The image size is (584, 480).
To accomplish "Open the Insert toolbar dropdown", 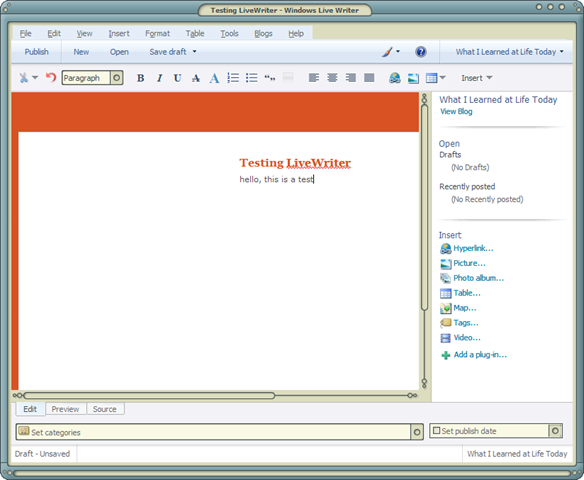I will [477, 78].
